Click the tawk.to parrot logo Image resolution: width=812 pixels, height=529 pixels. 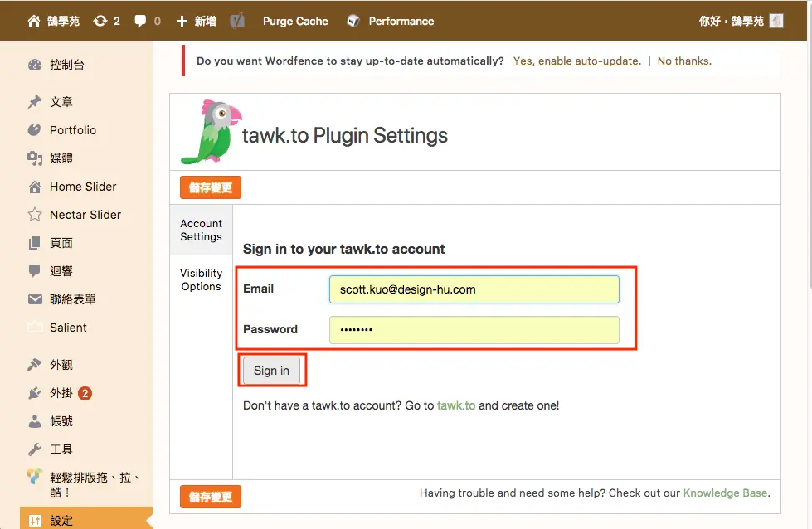211,132
